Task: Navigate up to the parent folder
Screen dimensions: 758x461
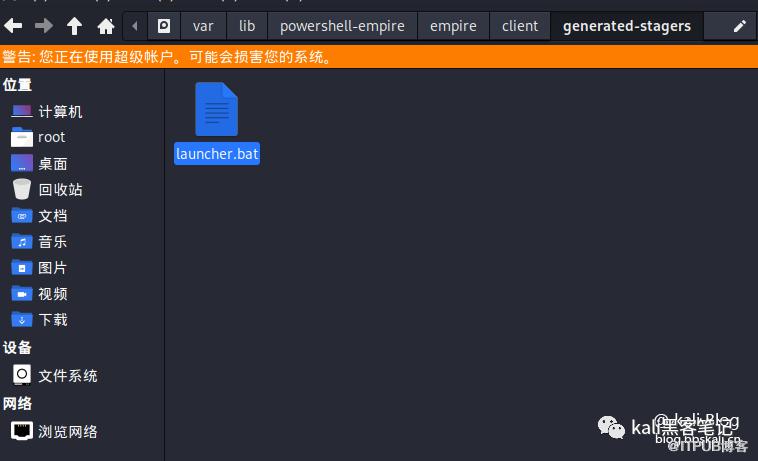Action: pos(74,26)
